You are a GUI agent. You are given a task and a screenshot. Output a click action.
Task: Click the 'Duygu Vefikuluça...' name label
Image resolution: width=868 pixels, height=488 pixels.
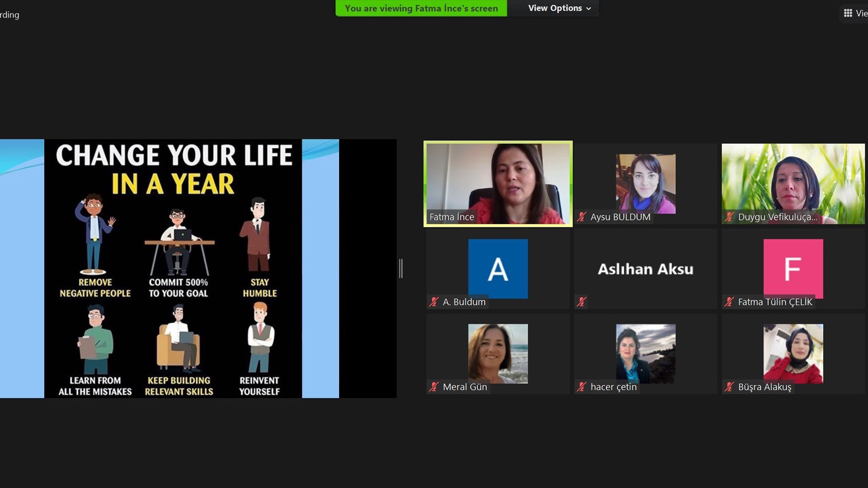pos(778,217)
